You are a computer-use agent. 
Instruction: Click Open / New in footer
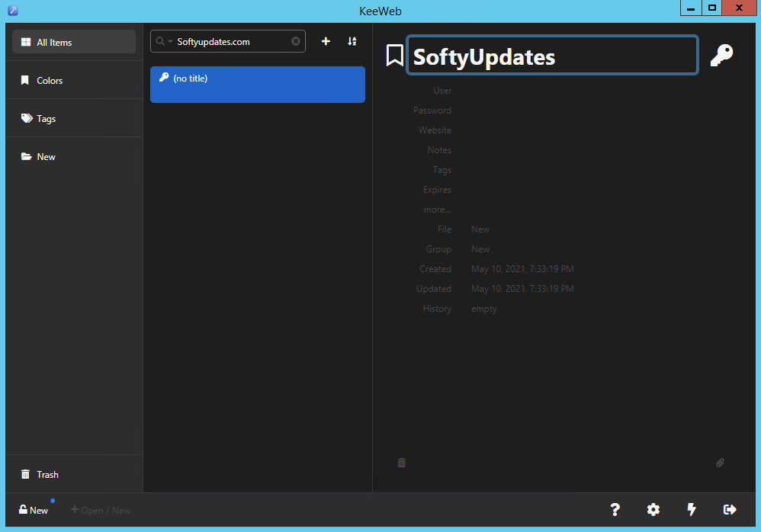[101, 510]
